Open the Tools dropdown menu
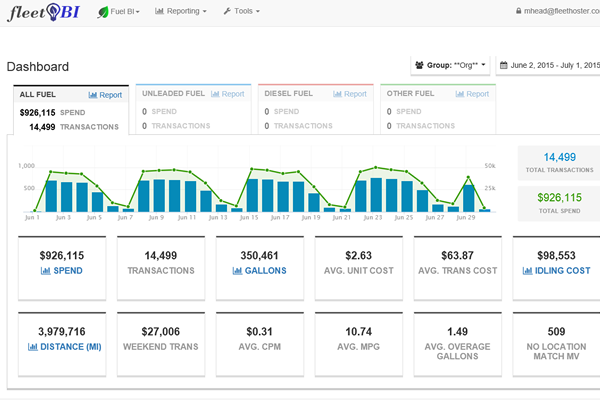Image resolution: width=600 pixels, height=400 pixels. click(x=241, y=11)
